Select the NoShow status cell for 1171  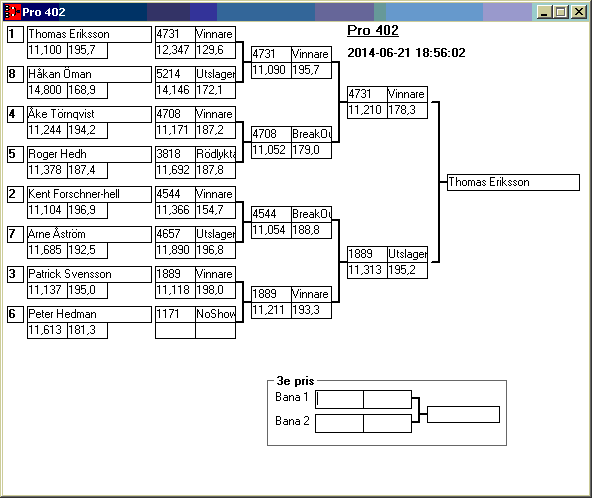(x=216, y=315)
